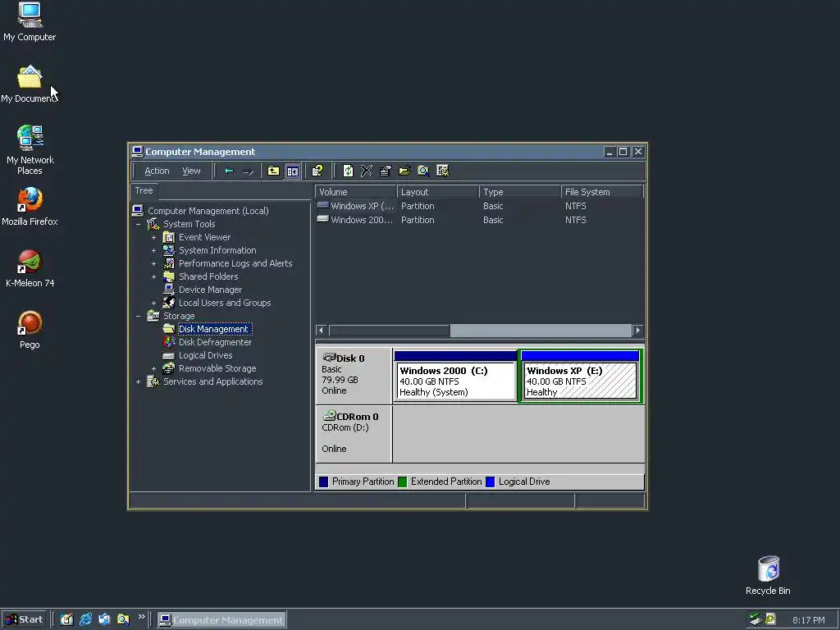Select the Computer Management (Local) root node
840x630 pixels.
pos(208,211)
